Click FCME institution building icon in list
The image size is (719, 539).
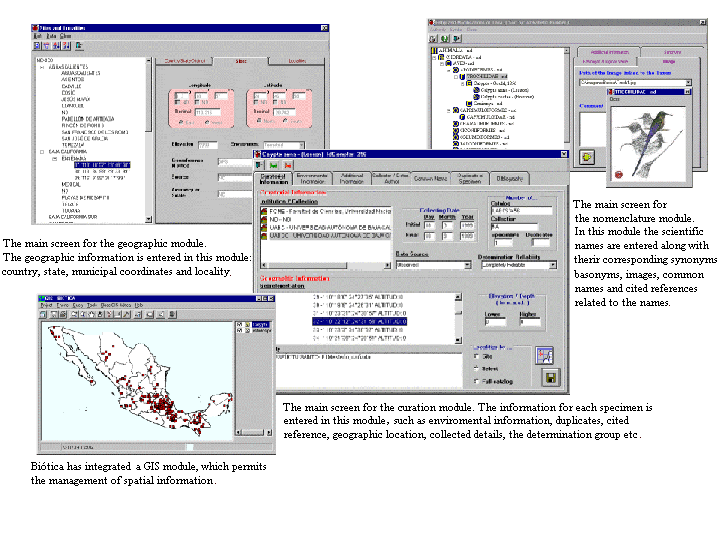pos(264,211)
